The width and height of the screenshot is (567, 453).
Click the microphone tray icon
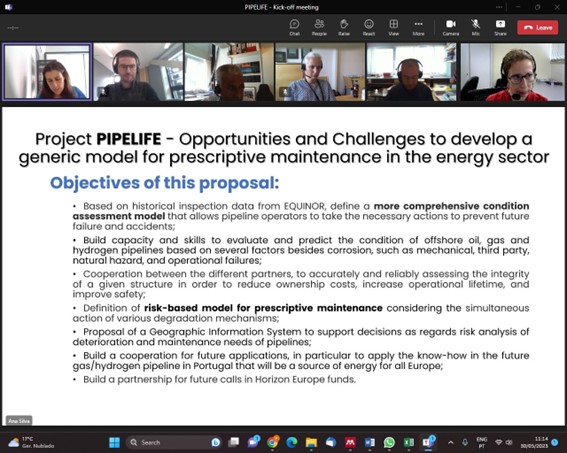pos(465,442)
